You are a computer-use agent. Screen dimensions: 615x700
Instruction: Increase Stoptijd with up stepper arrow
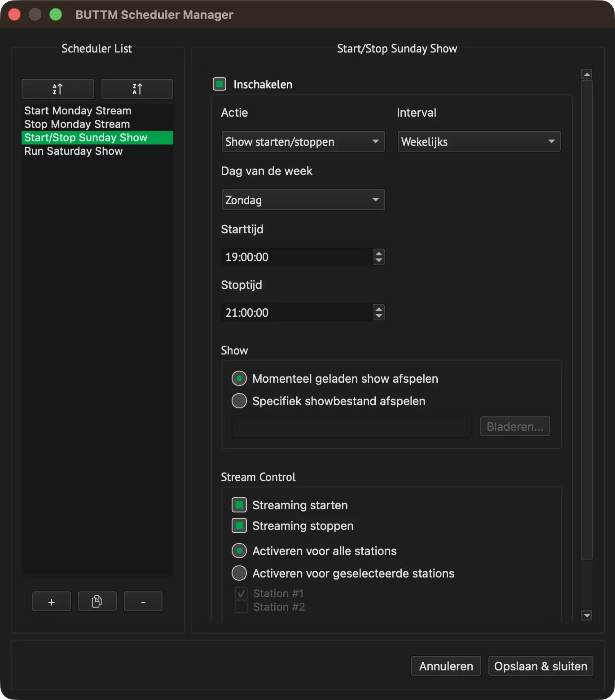[379, 309]
